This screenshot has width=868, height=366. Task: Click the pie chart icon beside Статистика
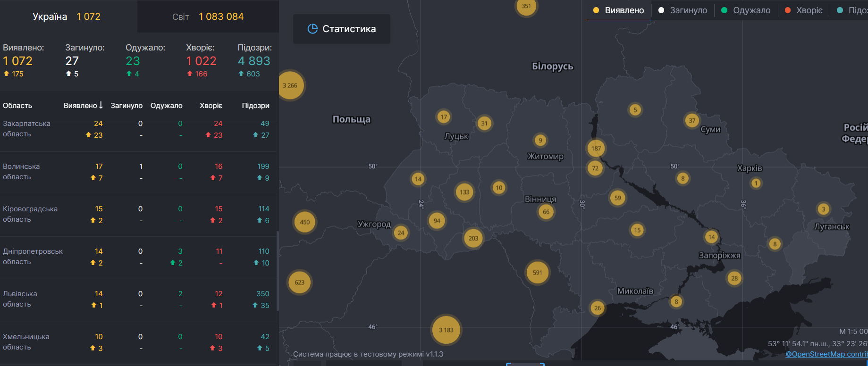pos(312,29)
